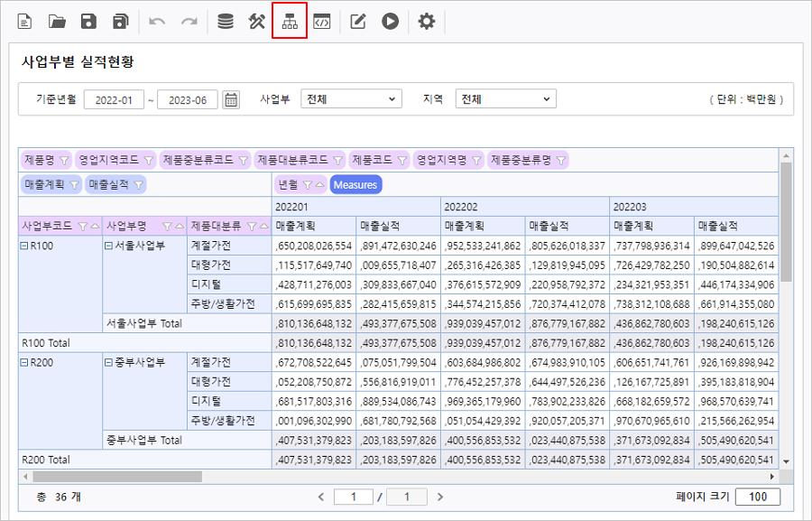Go to the previous page arrow
This screenshot has height=521, width=812.
(320, 497)
